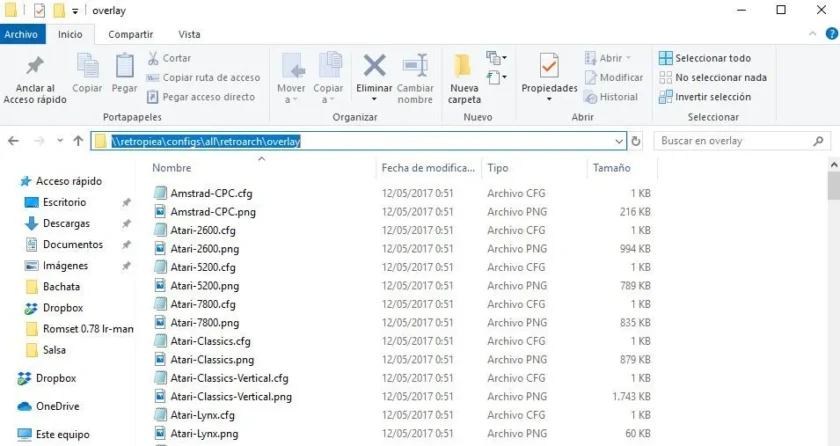840x446 pixels.
Task: Create a Nueva carpeta
Action: (x=464, y=78)
